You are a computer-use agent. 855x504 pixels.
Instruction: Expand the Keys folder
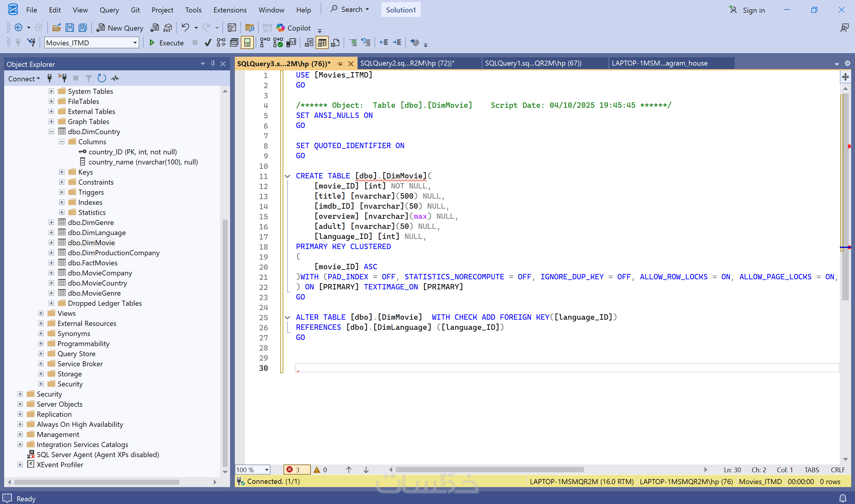(62, 172)
